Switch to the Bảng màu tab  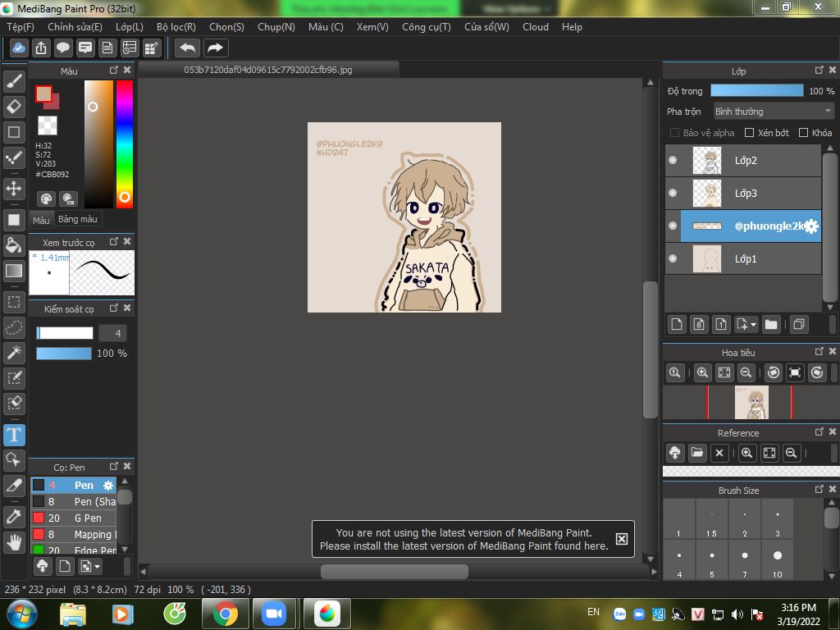click(78, 219)
